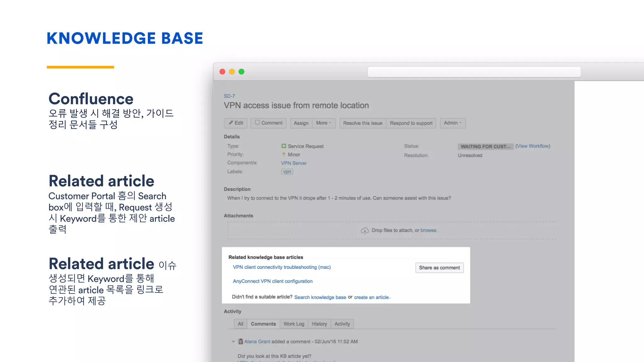Collapse Alana Grant's comment with the chevron
This screenshot has height=362, width=644.
pos(233,342)
